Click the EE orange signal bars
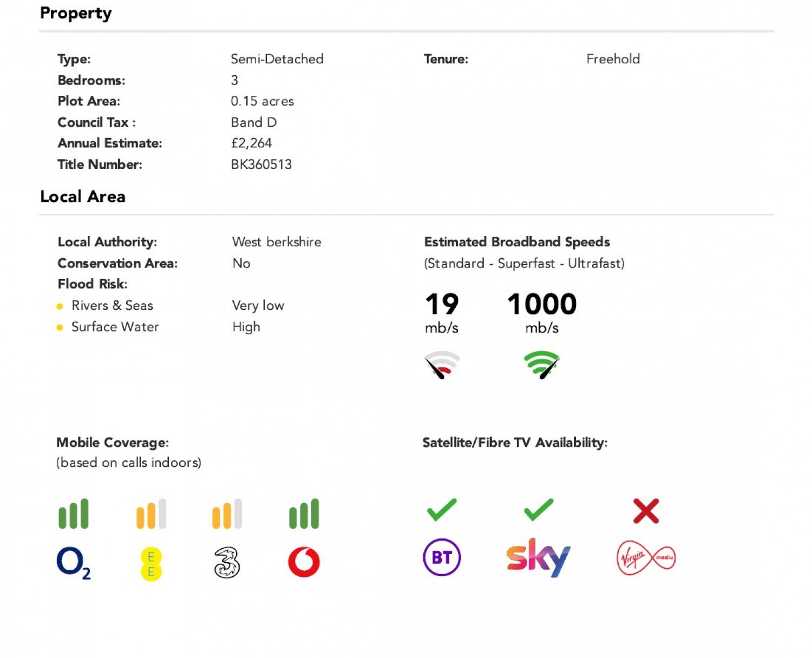Image resolution: width=812 pixels, height=658 pixels. tap(151, 513)
